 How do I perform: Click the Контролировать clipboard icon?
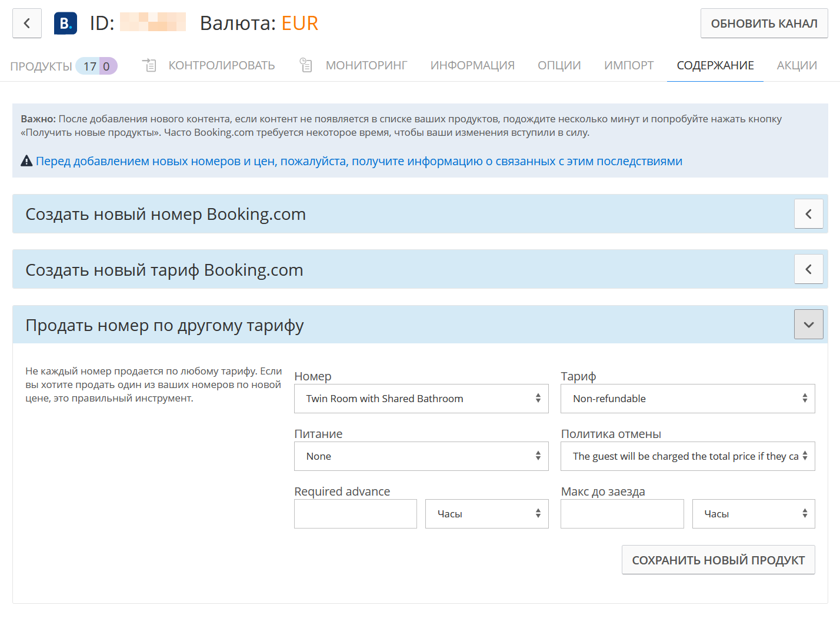click(x=149, y=65)
